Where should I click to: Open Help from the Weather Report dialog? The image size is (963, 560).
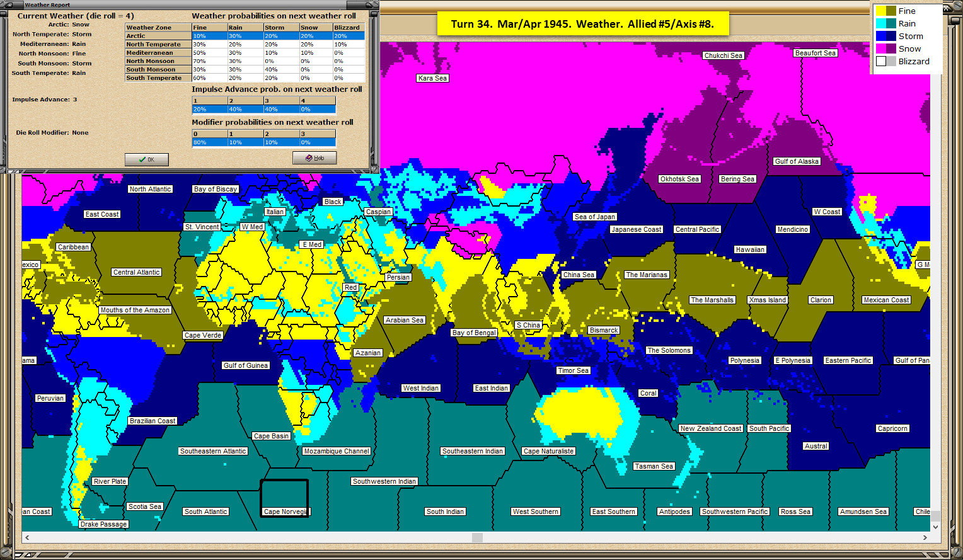314,158
